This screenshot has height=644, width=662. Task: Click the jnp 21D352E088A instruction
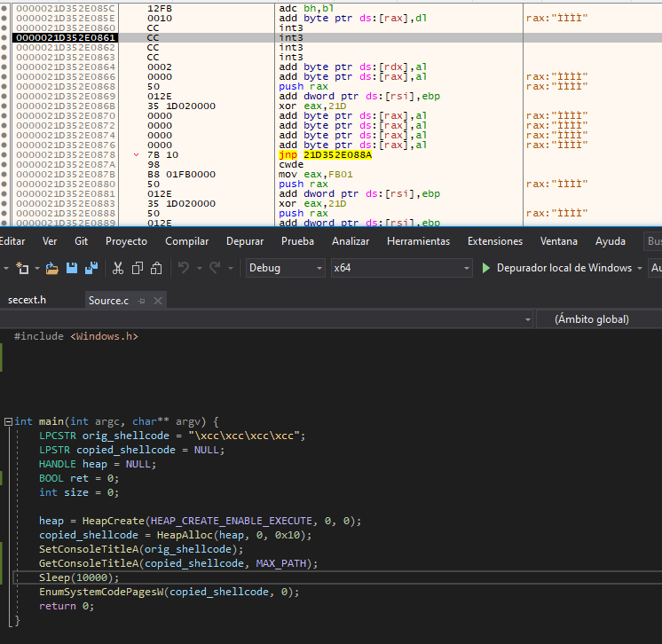point(325,155)
